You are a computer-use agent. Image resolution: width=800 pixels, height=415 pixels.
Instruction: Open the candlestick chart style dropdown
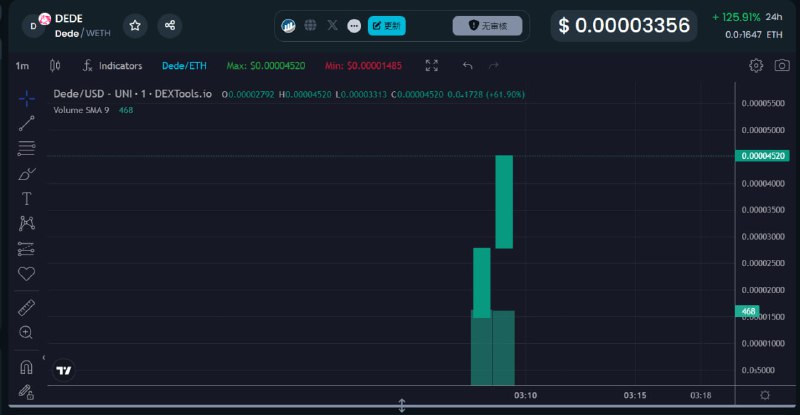[x=55, y=66]
